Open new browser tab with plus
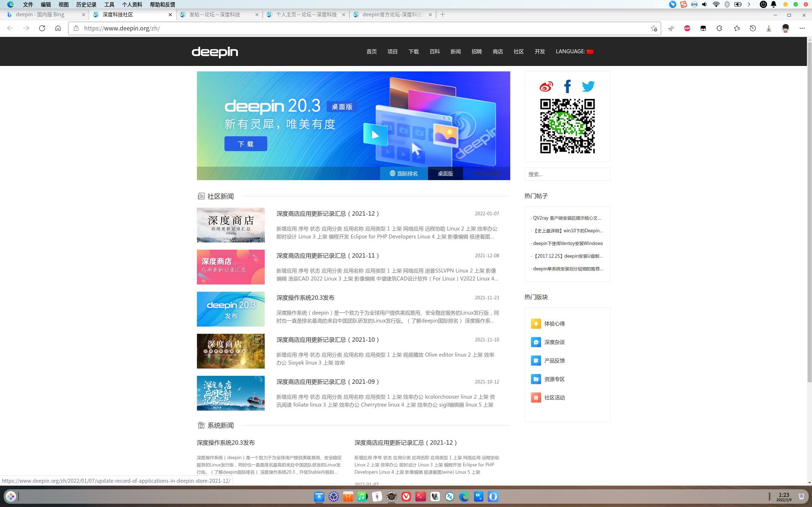The image size is (812, 507). coord(442,14)
